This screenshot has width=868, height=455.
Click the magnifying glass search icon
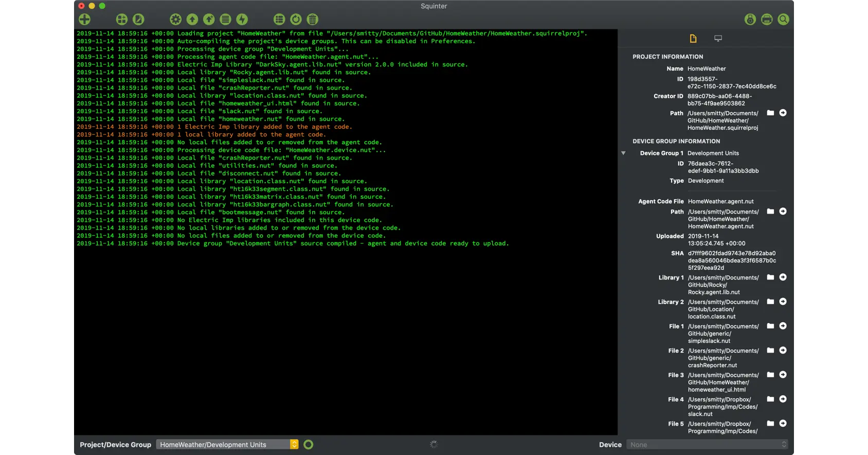[783, 20]
